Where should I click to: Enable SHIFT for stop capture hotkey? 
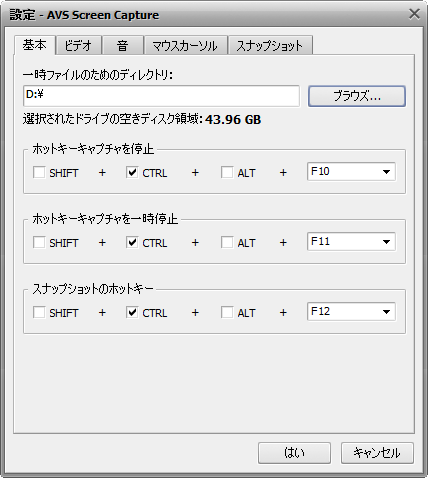pos(39,172)
